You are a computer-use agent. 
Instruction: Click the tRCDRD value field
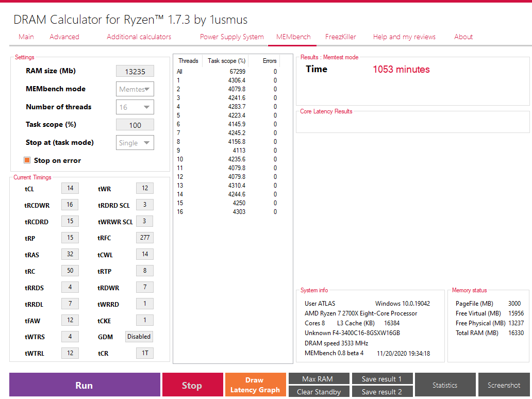(70, 221)
